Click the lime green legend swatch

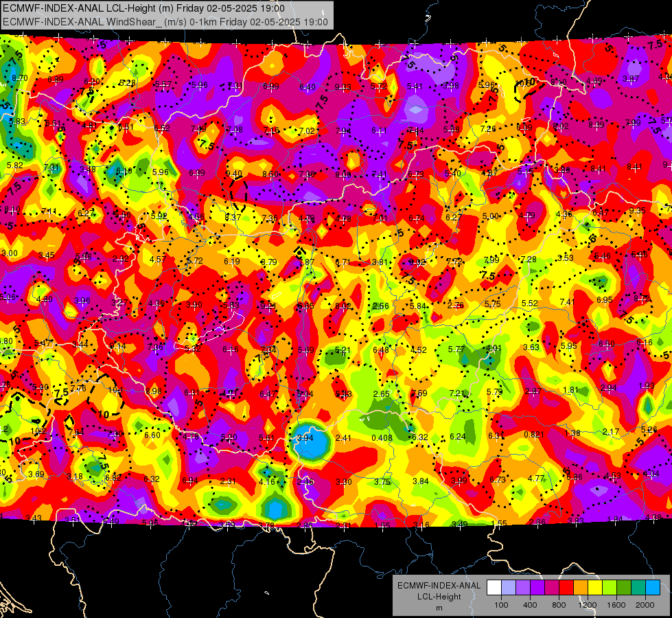click(x=609, y=588)
